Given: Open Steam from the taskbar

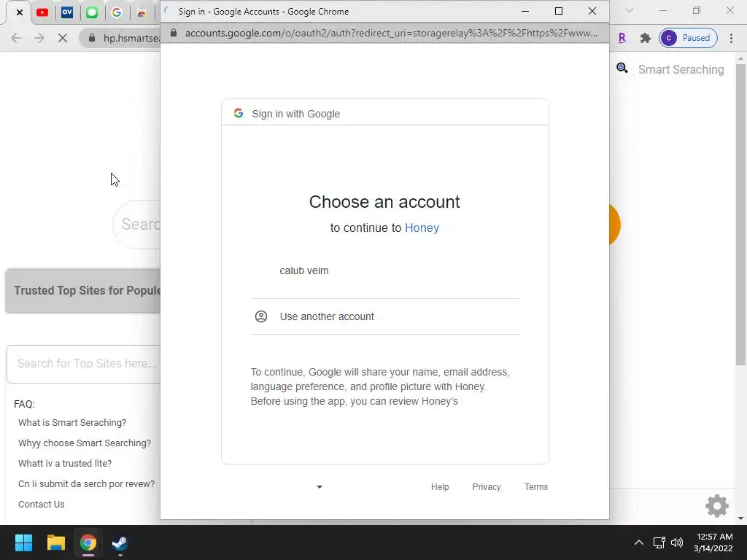Looking at the screenshot, I should click(120, 542).
